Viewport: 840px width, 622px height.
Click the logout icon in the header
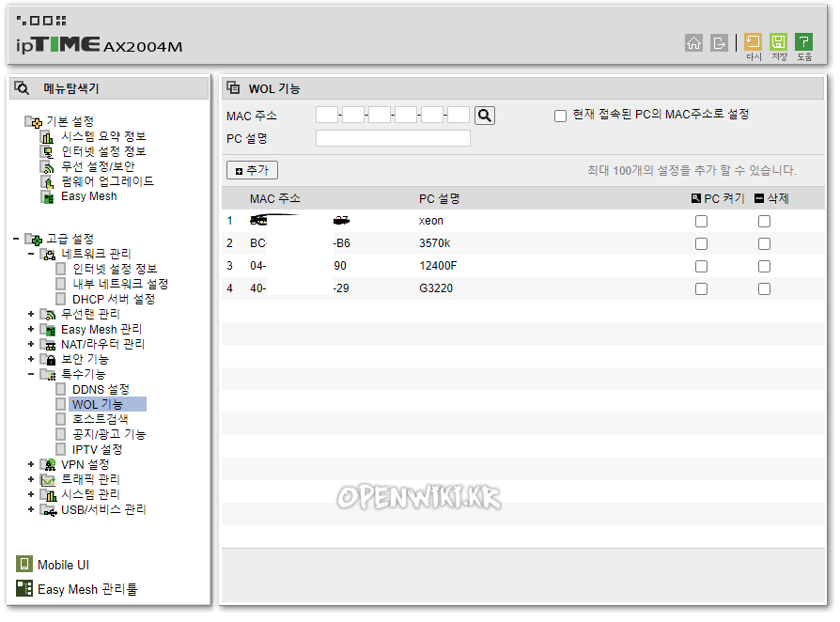point(719,43)
